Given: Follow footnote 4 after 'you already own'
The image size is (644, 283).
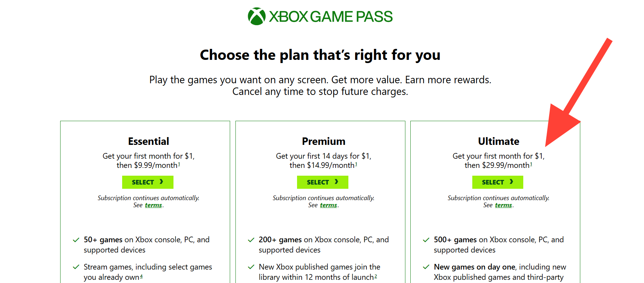Looking at the screenshot, I should (141, 276).
